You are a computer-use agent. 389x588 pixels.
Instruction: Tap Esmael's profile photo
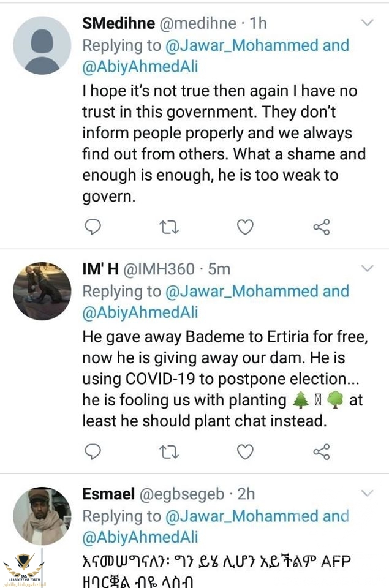(x=42, y=516)
